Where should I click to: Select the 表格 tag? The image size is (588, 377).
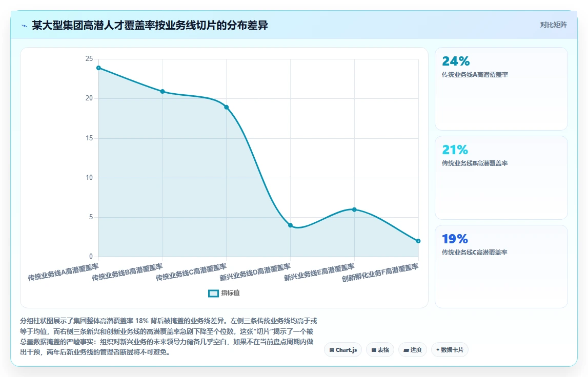click(x=380, y=350)
